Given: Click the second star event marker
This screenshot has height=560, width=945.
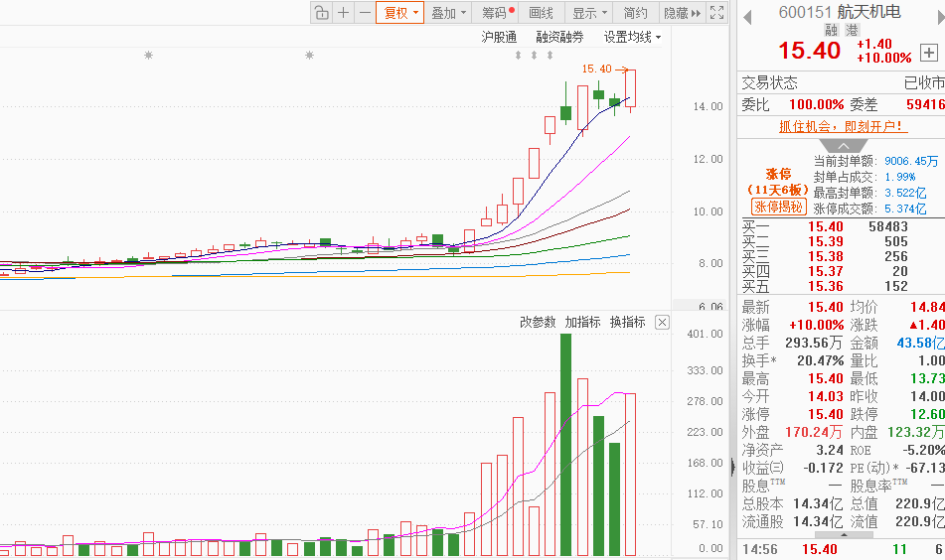Looking at the screenshot, I should 309,56.
